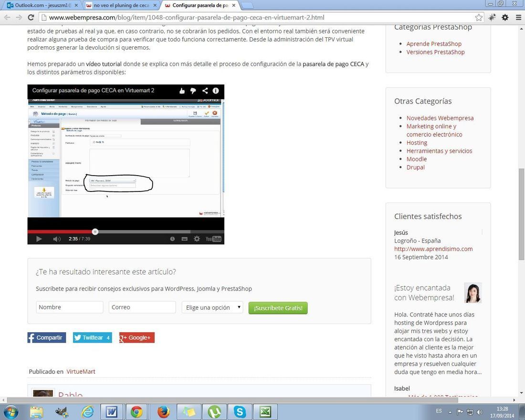This screenshot has width=525, height=420.
Task: Close the Outlook.com tab
Action: (x=76, y=5)
